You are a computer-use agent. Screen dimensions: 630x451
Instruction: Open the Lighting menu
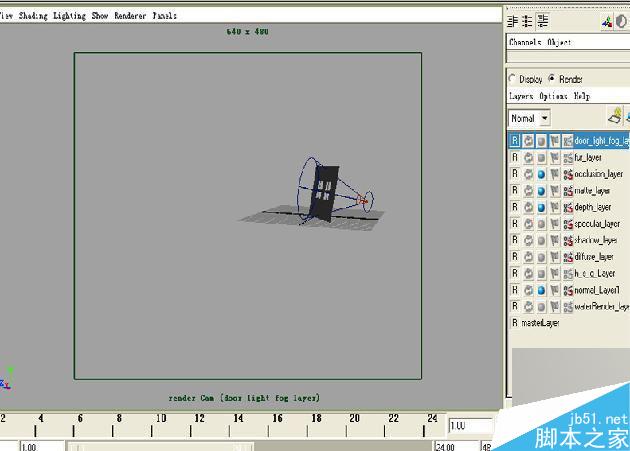(x=70, y=16)
